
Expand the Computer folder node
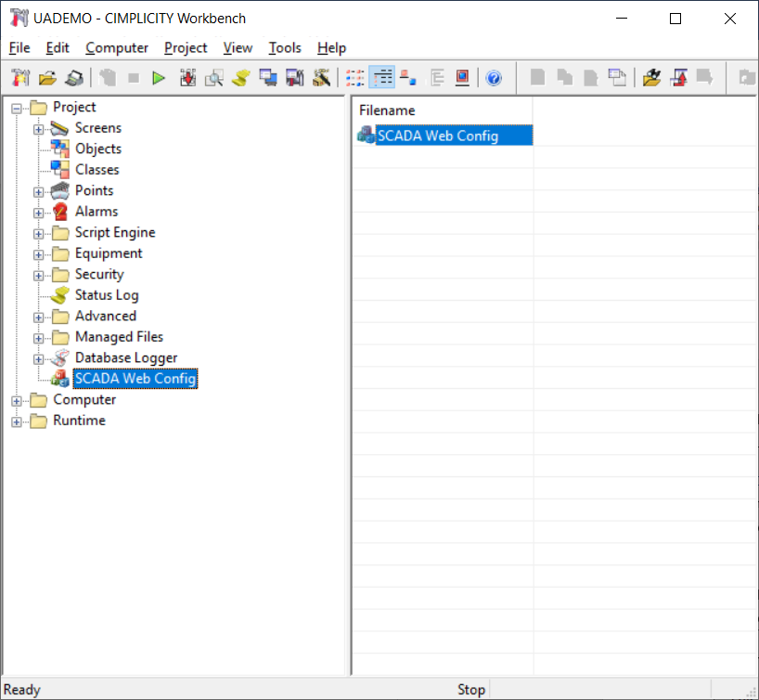(x=17, y=401)
